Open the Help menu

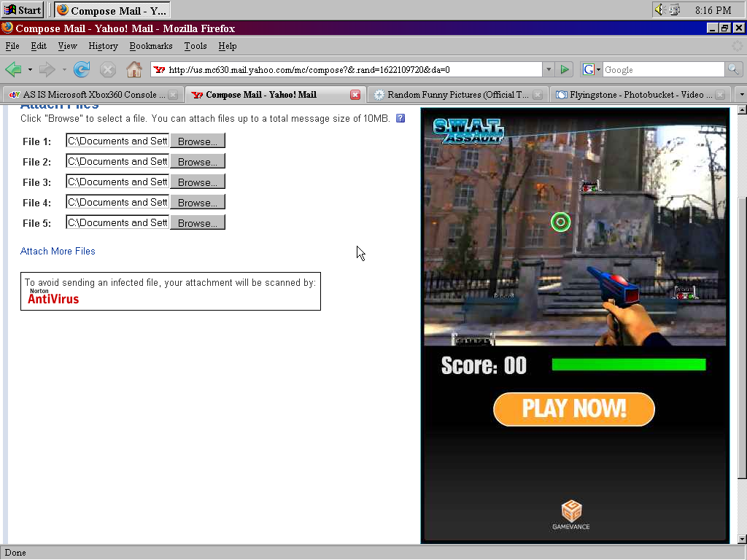click(x=228, y=46)
